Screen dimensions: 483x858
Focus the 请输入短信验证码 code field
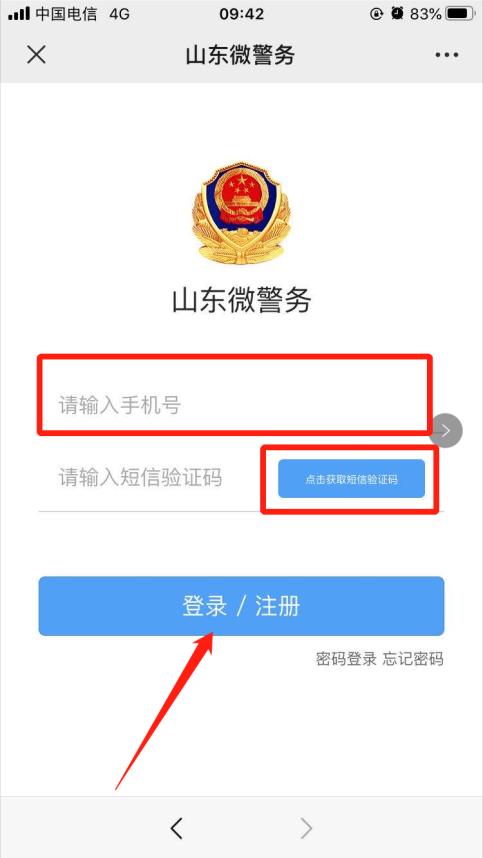149,478
